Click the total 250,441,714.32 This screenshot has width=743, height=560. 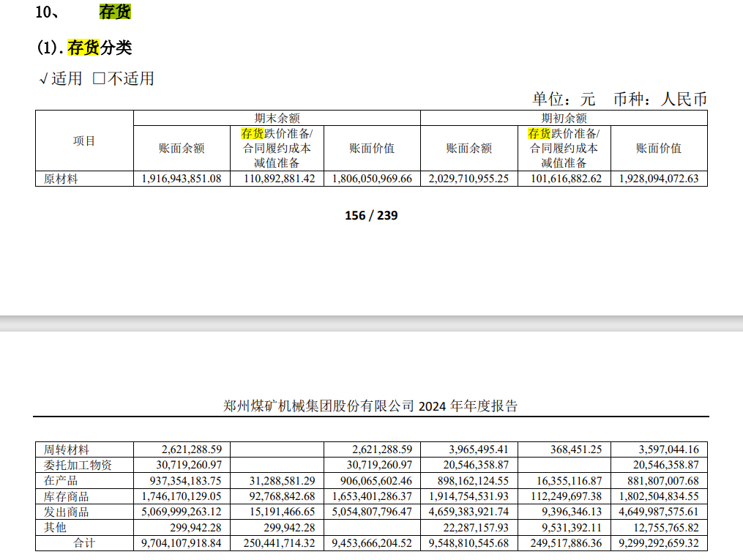tap(279, 543)
